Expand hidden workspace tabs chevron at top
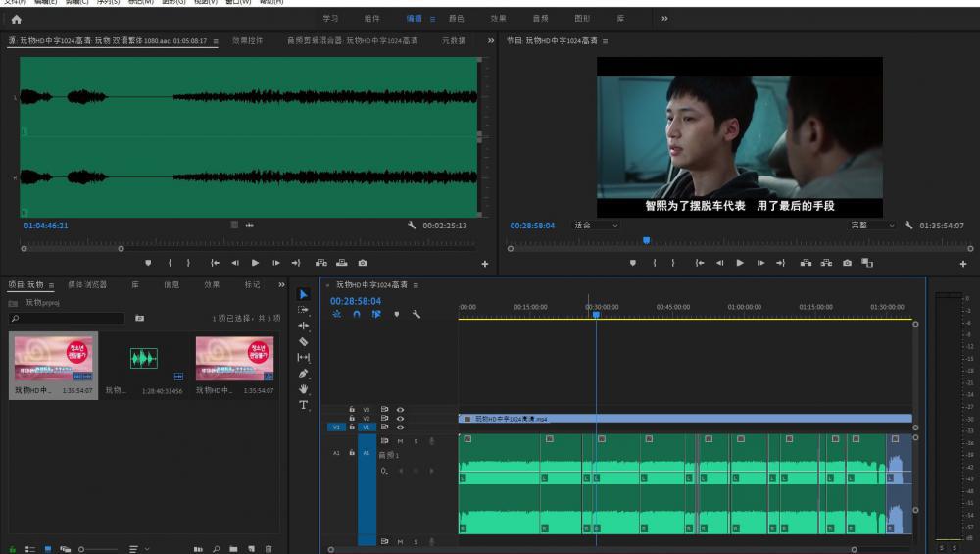This screenshot has height=554, width=980. [x=664, y=19]
